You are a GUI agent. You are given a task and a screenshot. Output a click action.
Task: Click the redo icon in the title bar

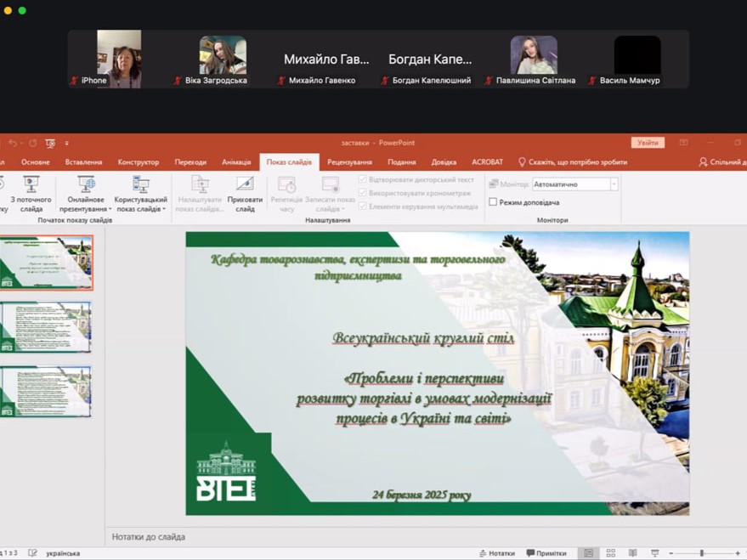point(32,143)
